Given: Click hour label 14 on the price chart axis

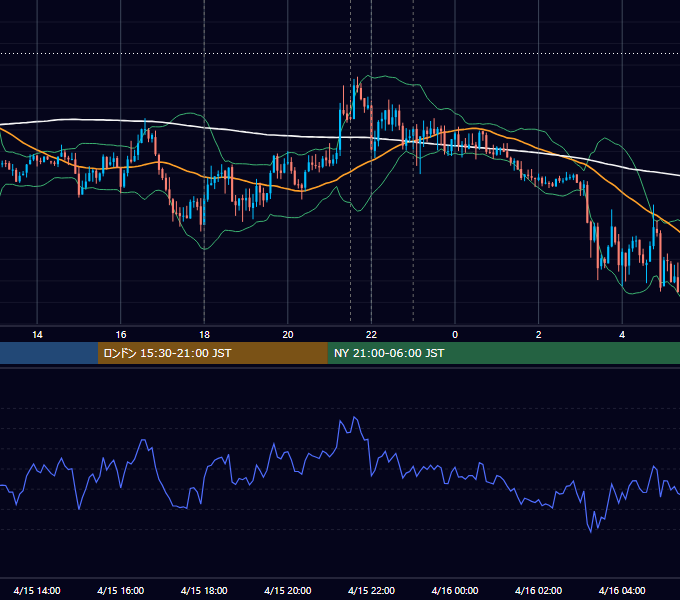Looking at the screenshot, I should click(x=37, y=335).
